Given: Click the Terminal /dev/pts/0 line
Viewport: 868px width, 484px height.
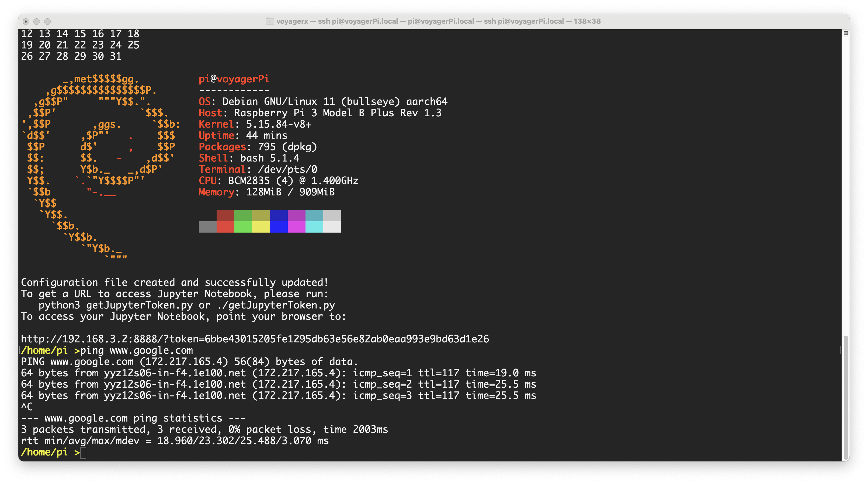Looking at the screenshot, I should (258, 169).
